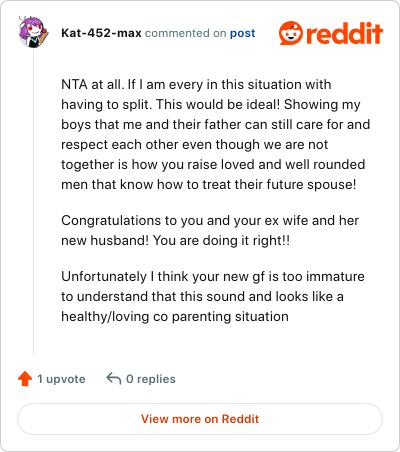This screenshot has height=452, width=400.
Task: Click the "commented on" gray text
Action: [x=186, y=33]
